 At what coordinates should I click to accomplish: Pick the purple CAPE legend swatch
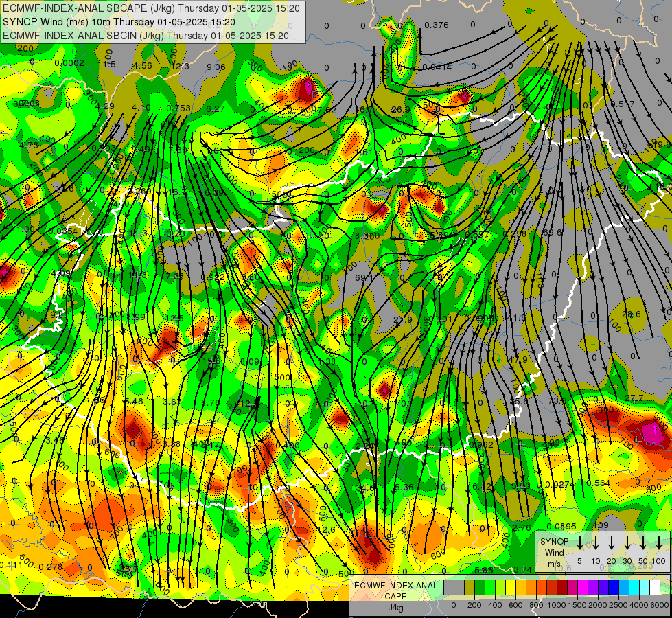pyautogui.click(x=592, y=587)
